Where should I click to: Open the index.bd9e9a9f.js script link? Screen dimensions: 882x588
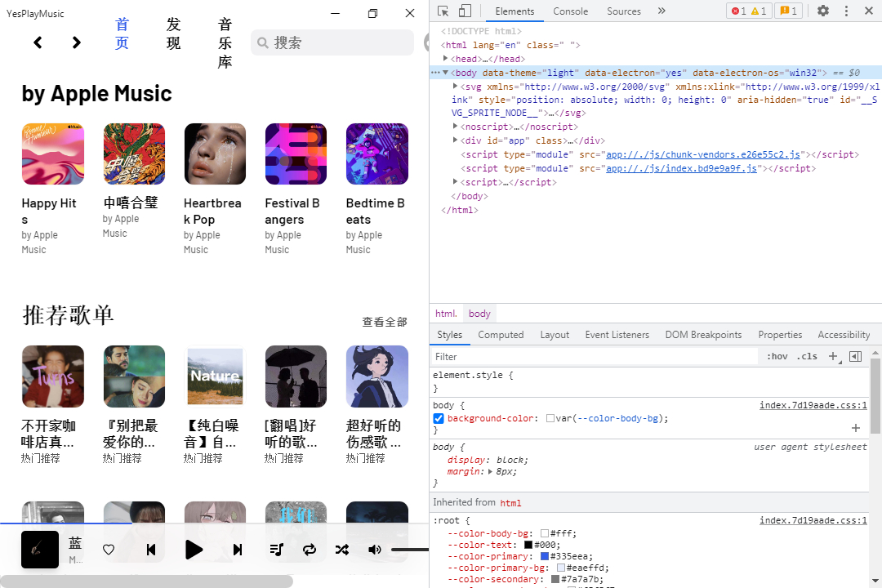point(681,168)
